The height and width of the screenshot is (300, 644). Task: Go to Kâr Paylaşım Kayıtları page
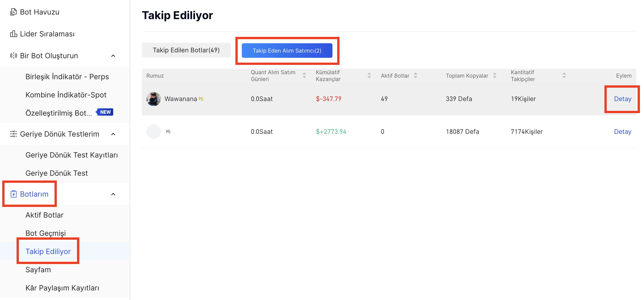[62, 288]
